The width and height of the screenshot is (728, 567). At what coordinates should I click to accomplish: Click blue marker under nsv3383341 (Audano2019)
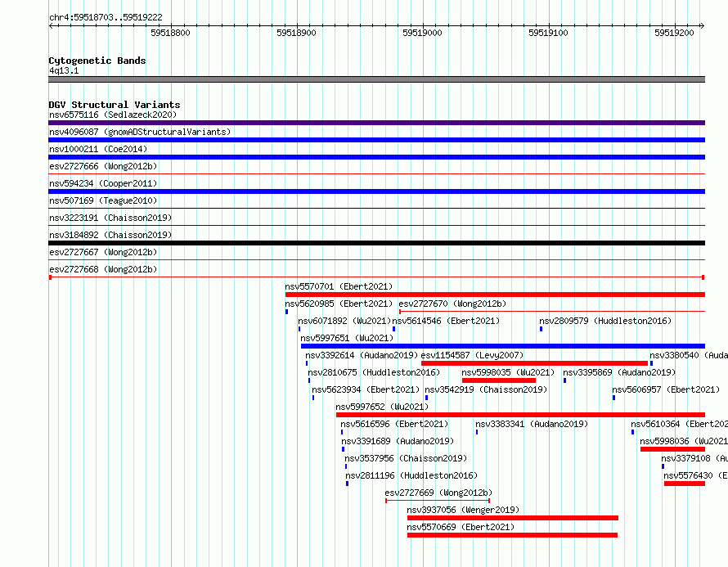[477, 432]
